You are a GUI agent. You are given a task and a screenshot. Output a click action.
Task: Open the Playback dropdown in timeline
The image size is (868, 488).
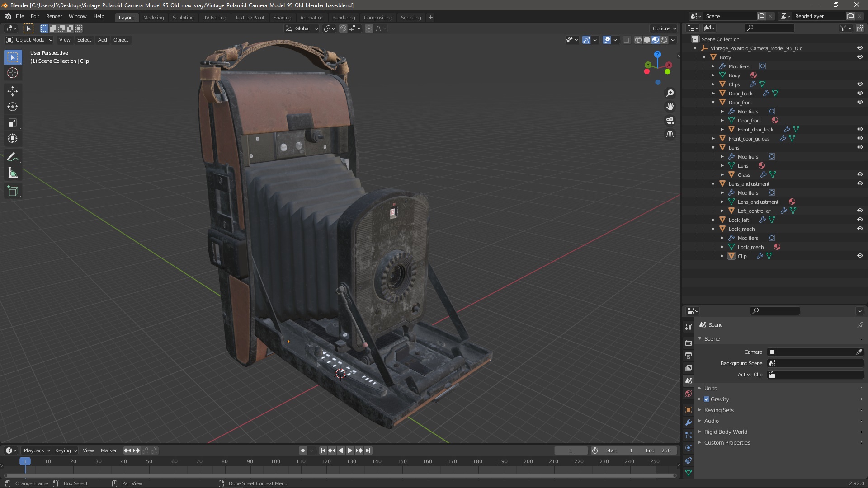[x=37, y=450]
